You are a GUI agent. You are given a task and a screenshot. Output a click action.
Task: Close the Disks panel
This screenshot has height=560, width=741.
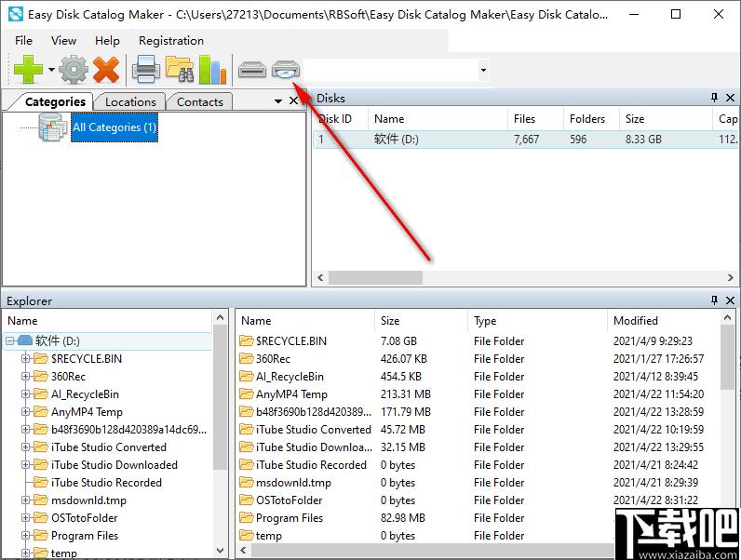click(x=730, y=98)
